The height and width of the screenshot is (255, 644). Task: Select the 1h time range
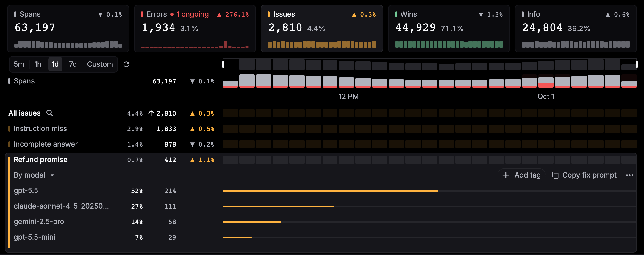[38, 64]
